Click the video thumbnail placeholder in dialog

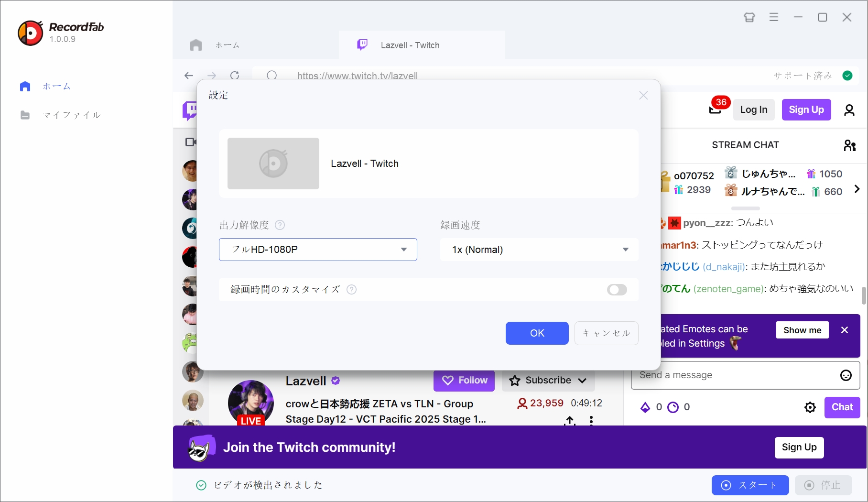click(x=273, y=164)
